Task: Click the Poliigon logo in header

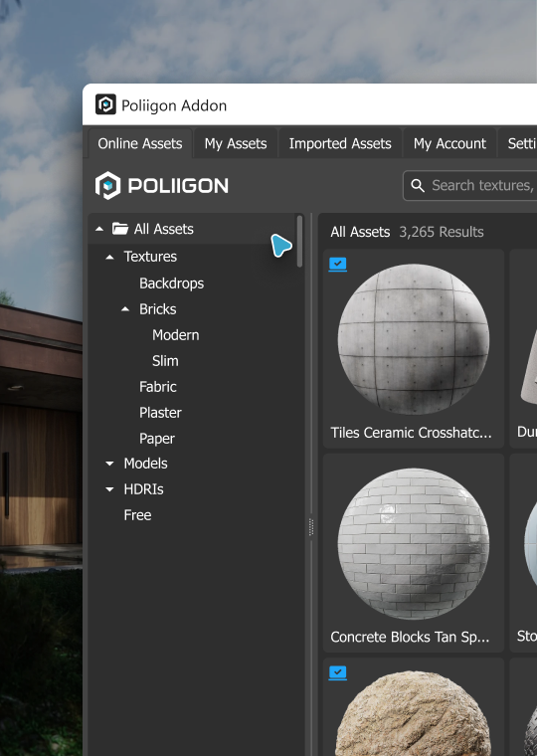Action: click(161, 186)
